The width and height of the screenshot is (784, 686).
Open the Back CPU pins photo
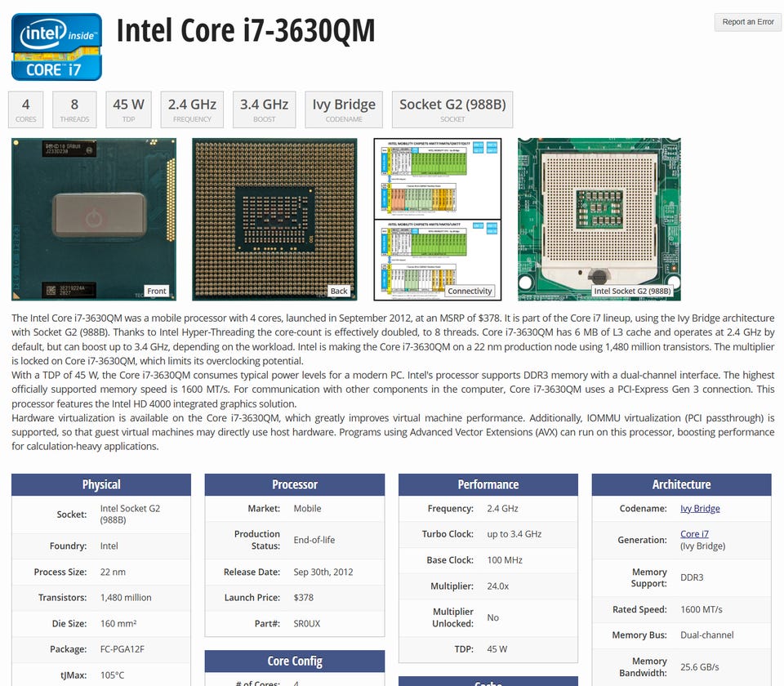coord(274,220)
